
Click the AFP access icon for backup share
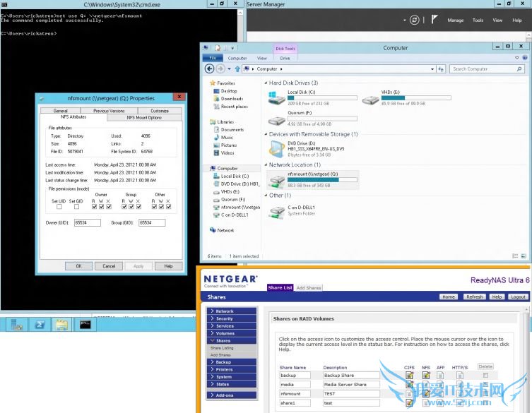(440, 375)
